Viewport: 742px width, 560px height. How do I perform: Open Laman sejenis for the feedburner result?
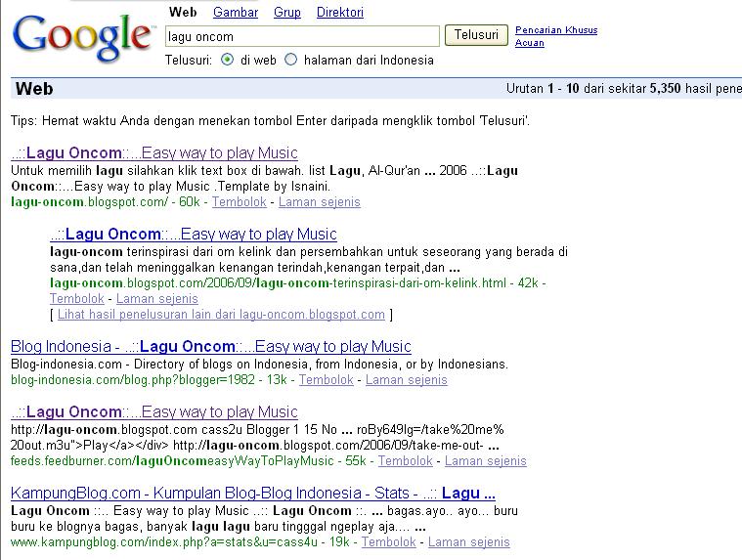tap(486, 460)
